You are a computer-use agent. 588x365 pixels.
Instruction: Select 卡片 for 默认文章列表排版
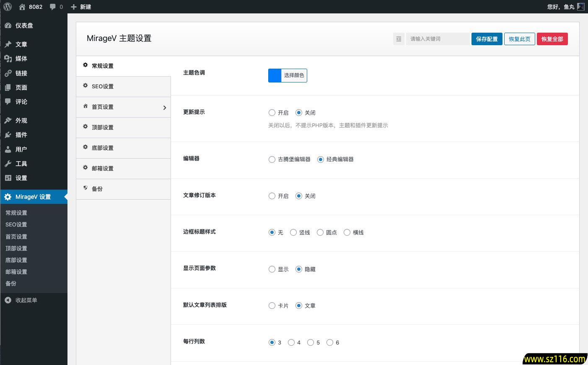(272, 306)
